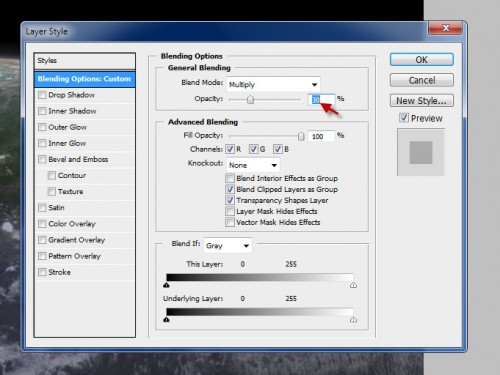The width and height of the screenshot is (500, 375).
Task: Enable Bevel and Emboss checkbox
Action: pos(42,159)
